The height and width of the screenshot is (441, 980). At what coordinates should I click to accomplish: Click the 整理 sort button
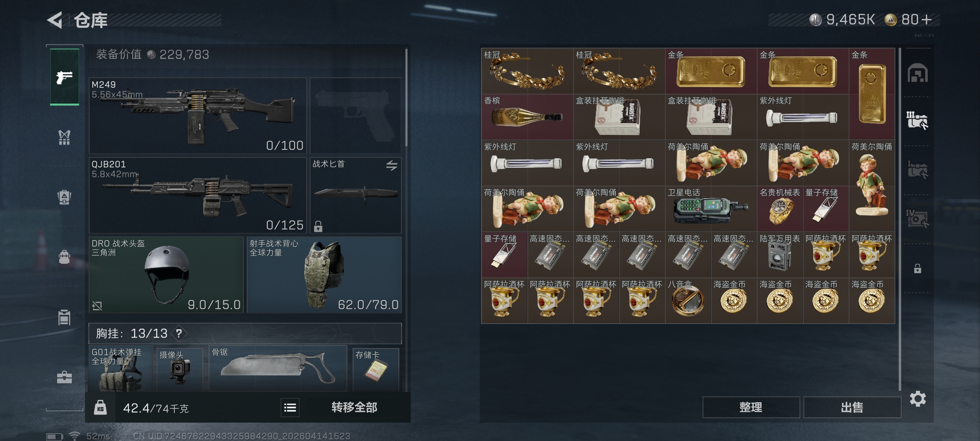(x=751, y=407)
